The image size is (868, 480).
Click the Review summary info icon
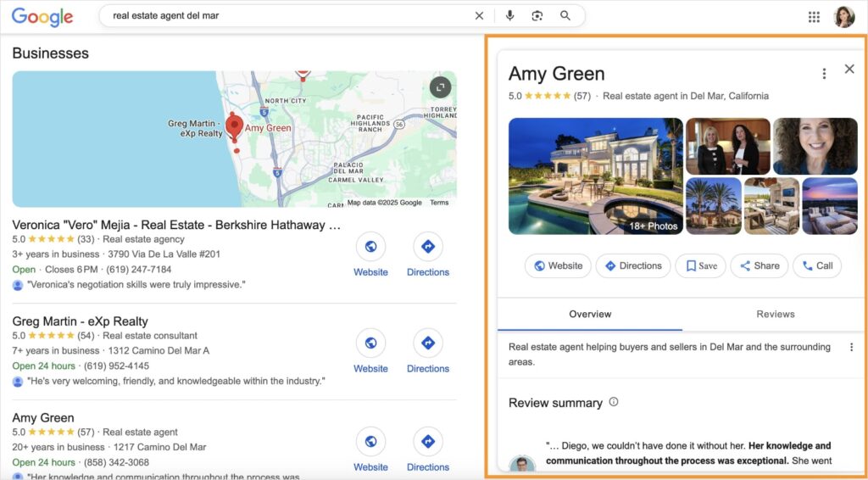614,402
